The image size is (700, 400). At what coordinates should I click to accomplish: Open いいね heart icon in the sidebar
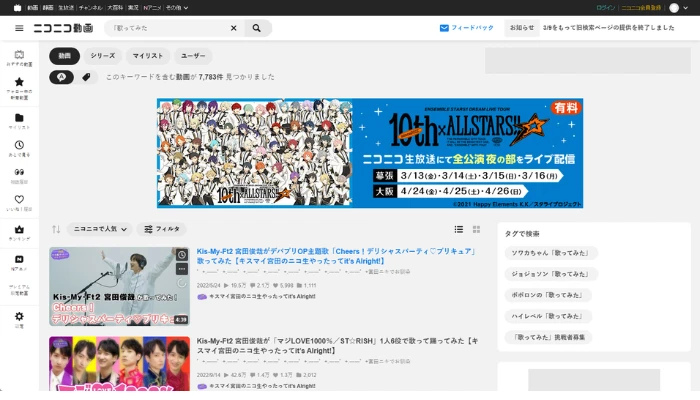click(19, 203)
